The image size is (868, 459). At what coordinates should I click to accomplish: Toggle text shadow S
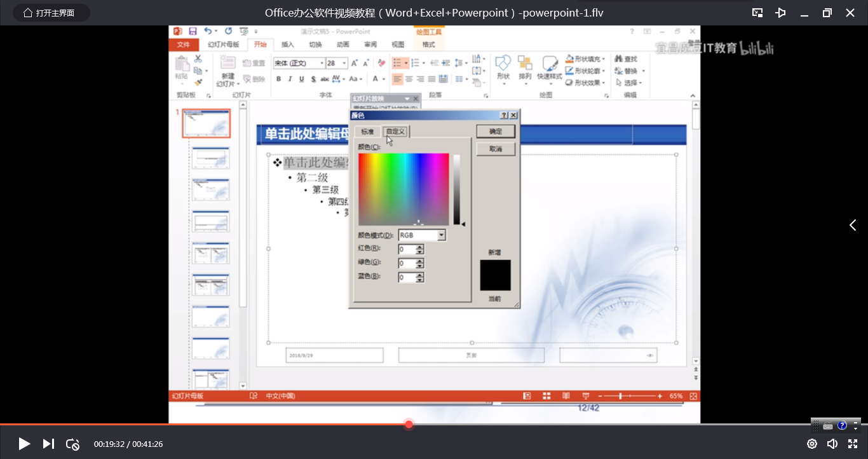pos(313,79)
